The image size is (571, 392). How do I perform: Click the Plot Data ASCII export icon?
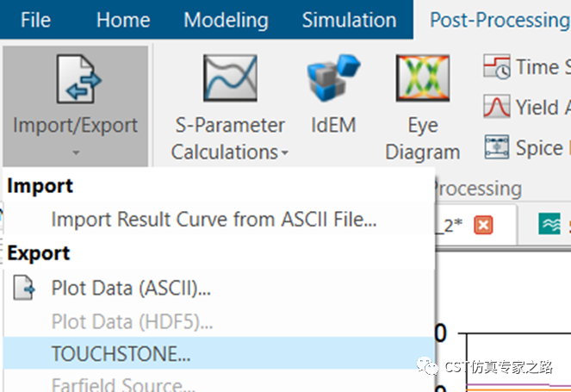pyautogui.click(x=24, y=288)
